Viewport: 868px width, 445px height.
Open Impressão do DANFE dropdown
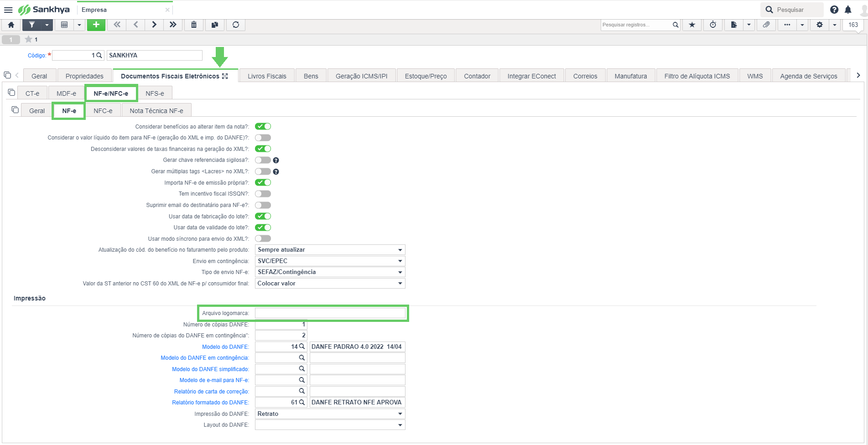(330, 414)
